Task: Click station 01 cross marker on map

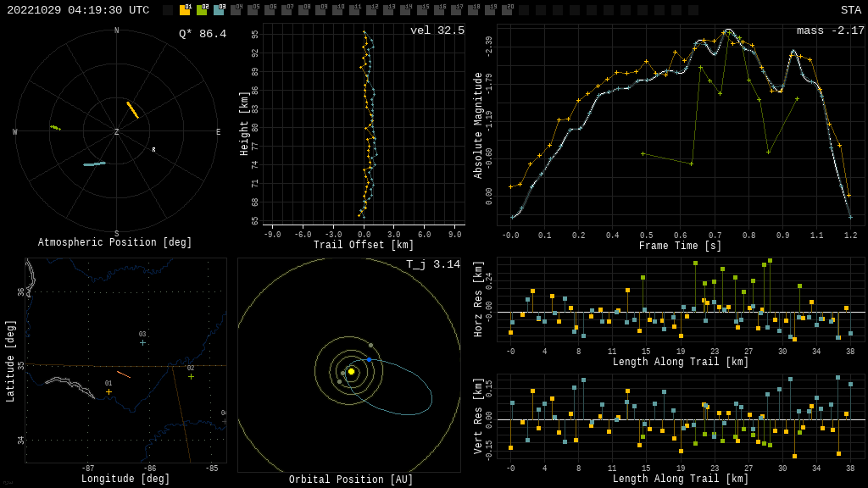Action: (108, 391)
